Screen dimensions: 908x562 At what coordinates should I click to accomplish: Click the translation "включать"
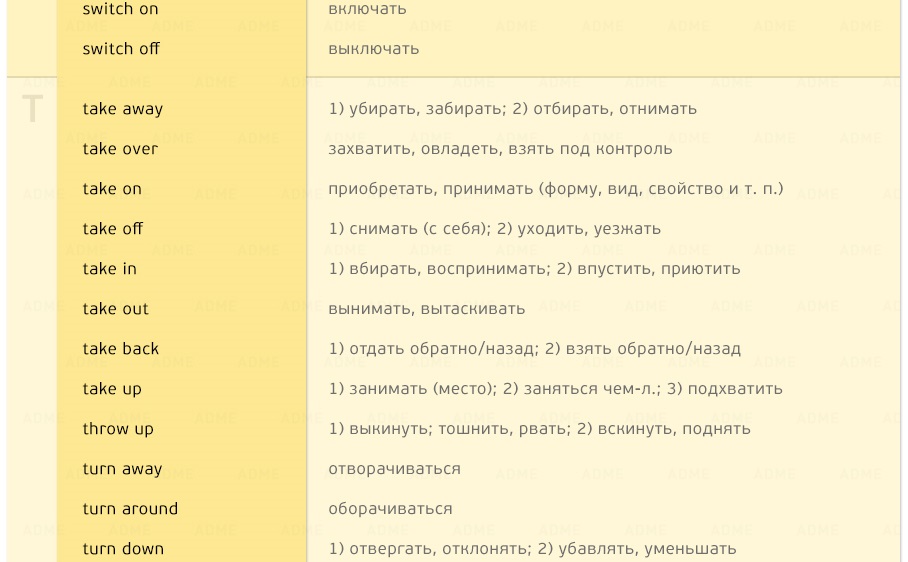coord(367,9)
